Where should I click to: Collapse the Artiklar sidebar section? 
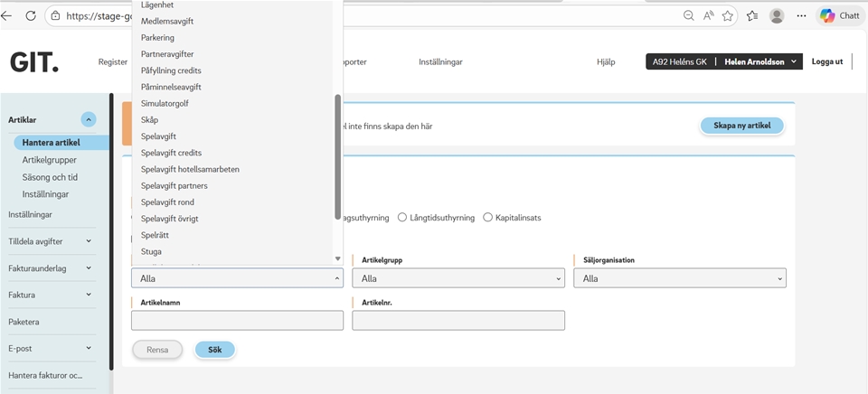tap(89, 119)
